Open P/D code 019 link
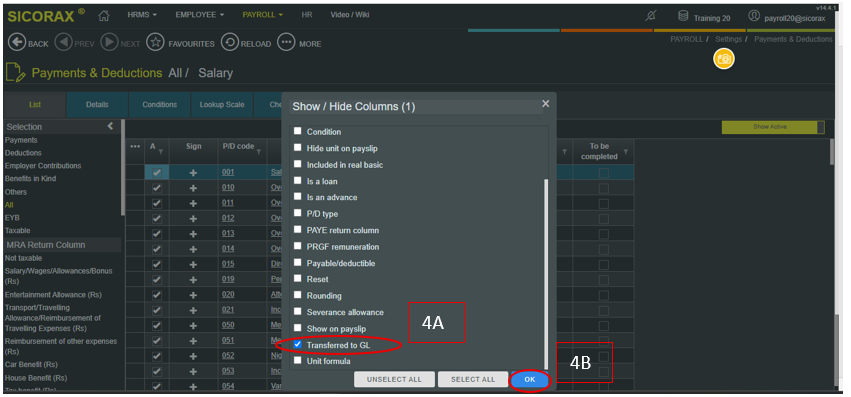 click(228, 279)
